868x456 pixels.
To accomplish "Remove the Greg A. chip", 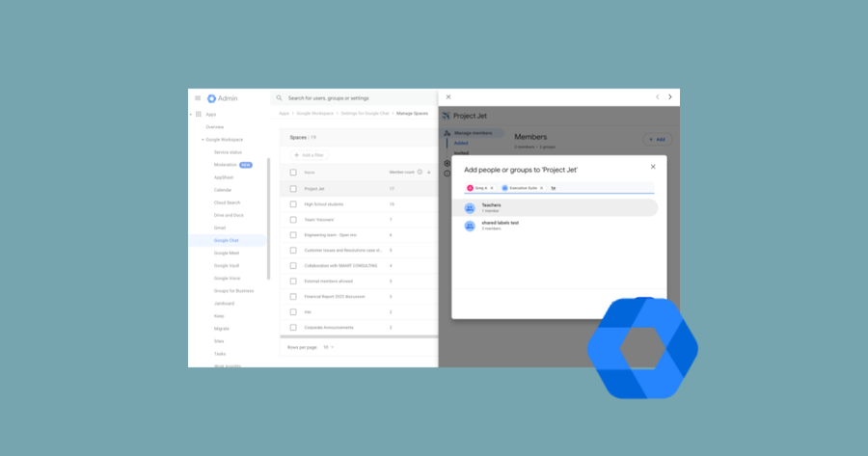I will coord(492,188).
